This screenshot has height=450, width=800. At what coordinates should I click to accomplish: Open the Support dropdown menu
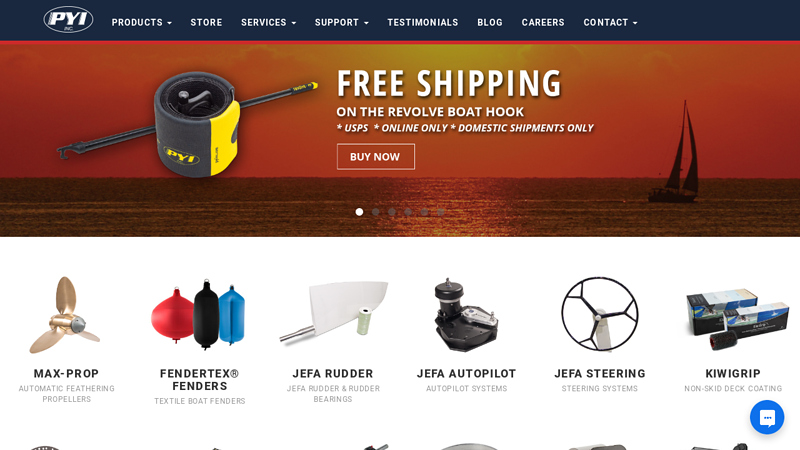pos(342,22)
